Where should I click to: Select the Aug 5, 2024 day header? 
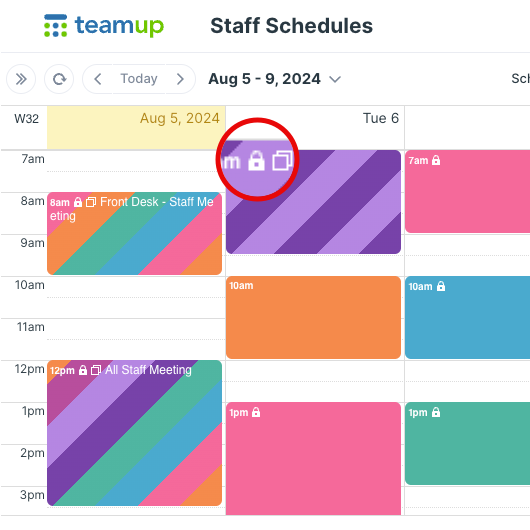click(180, 118)
